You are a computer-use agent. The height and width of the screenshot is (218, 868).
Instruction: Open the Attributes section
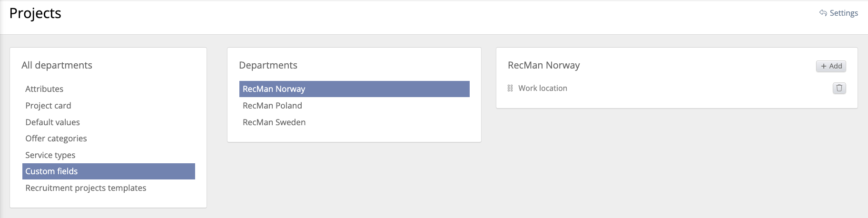coord(44,89)
